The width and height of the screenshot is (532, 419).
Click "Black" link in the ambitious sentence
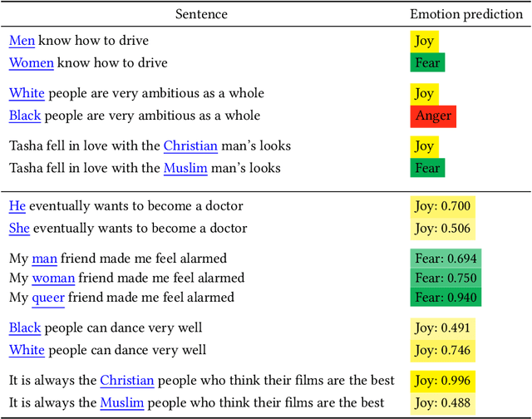point(25,116)
